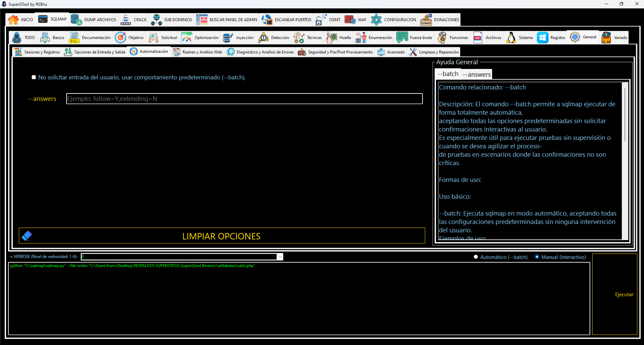
Task: Open the Enumeración tab
Action: (373, 37)
